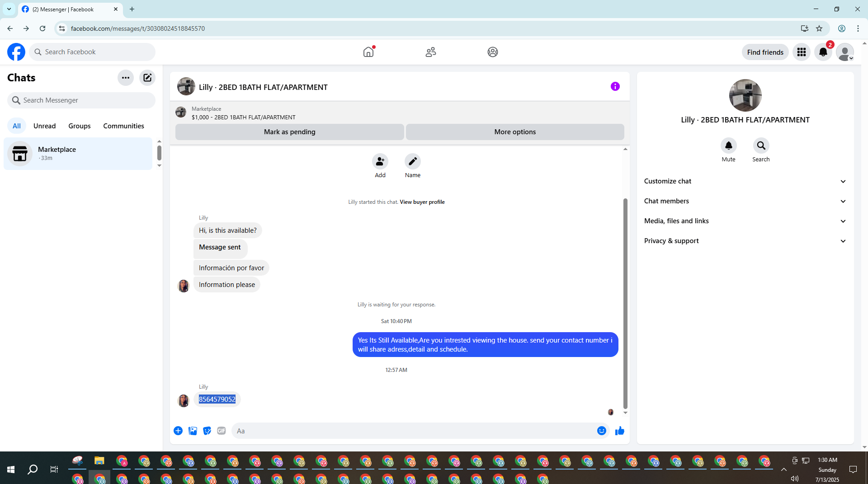Viewport: 868px width, 484px height.
Task: Expand Customize chat section
Action: (x=745, y=181)
